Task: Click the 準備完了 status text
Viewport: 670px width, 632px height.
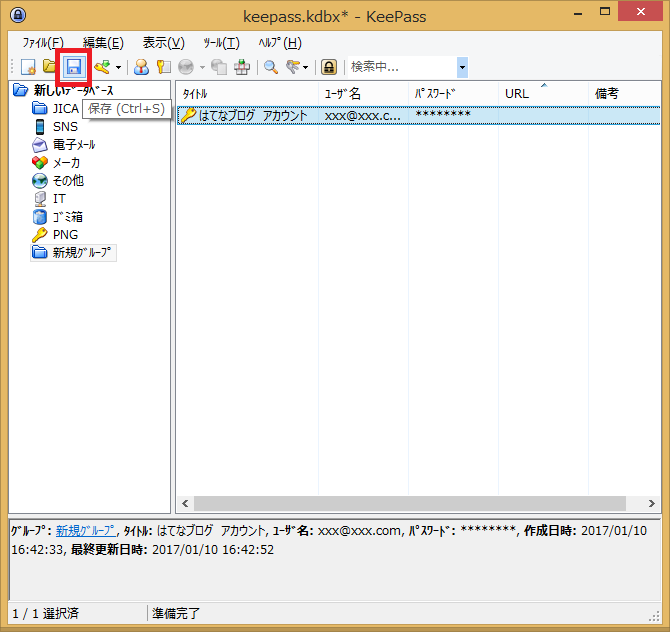Action: point(176,614)
